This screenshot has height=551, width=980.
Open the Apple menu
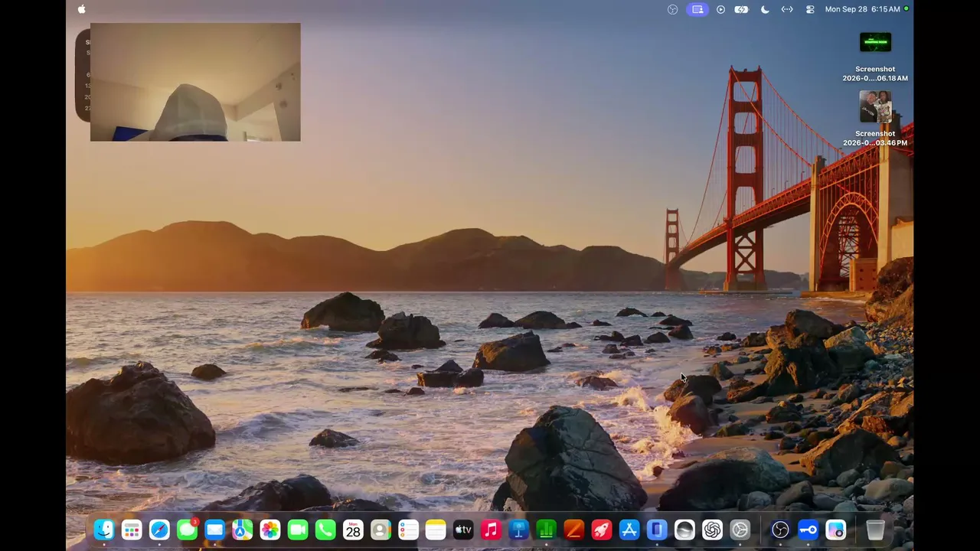point(82,9)
